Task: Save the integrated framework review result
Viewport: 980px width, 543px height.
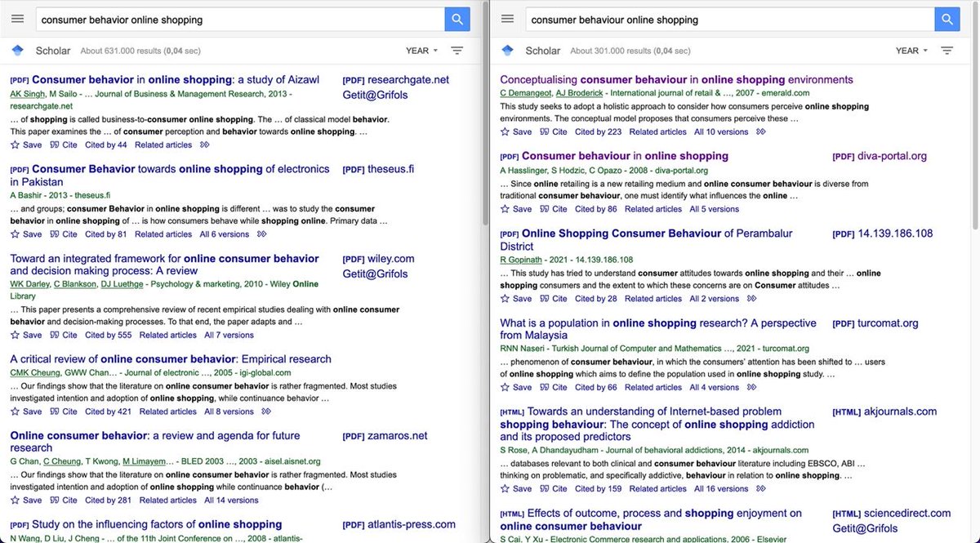Action: coord(26,335)
